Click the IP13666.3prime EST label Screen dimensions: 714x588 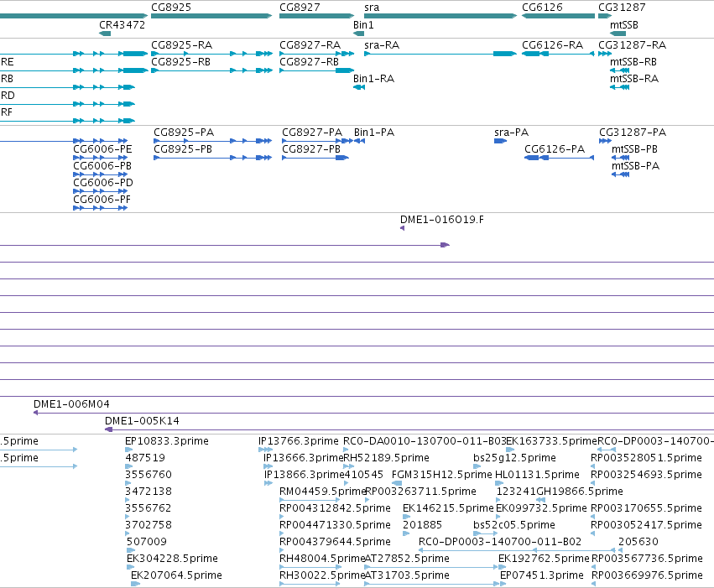303,458
